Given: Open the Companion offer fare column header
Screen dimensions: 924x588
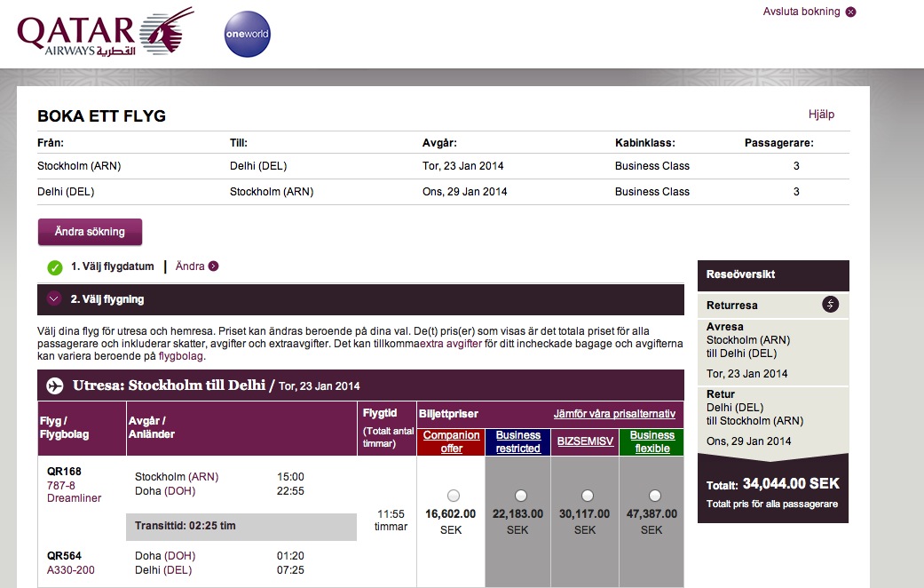Looking at the screenshot, I should coord(451,441).
